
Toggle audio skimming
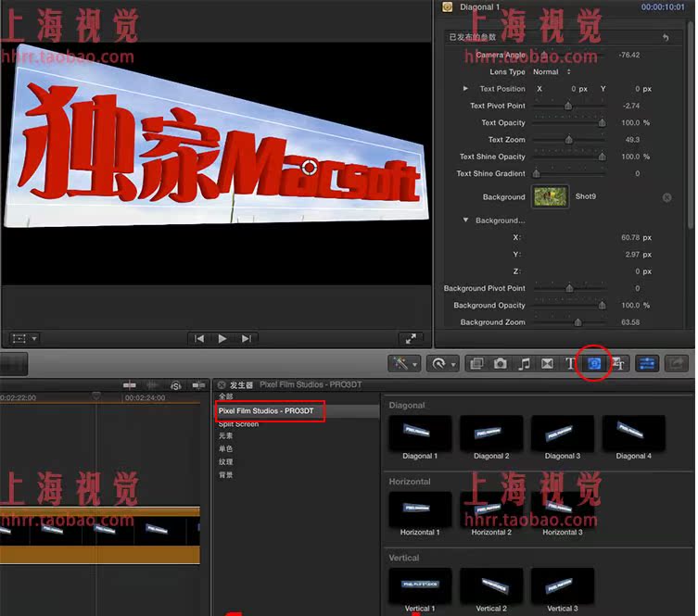[x=152, y=385]
